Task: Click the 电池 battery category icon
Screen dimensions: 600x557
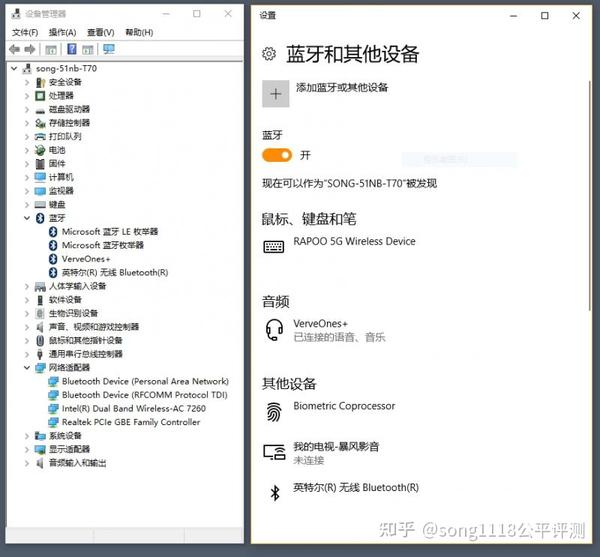Action: coord(40,150)
